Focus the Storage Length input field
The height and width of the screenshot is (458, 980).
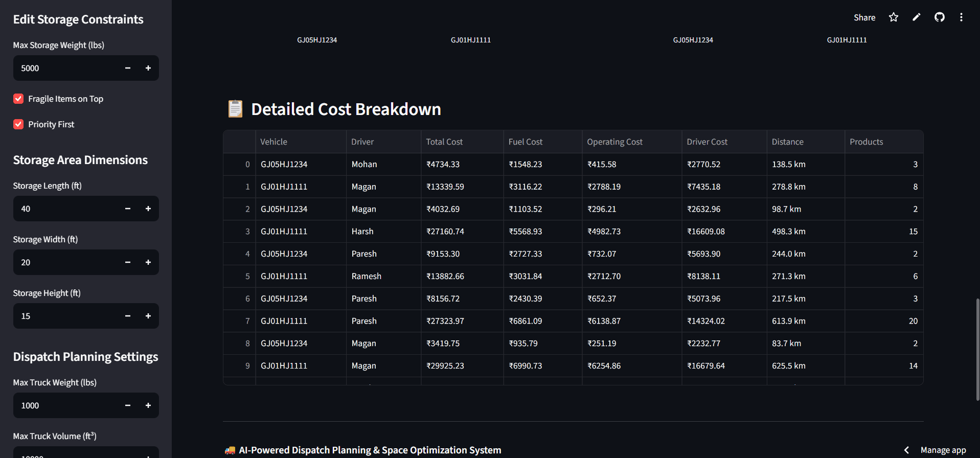coord(65,209)
